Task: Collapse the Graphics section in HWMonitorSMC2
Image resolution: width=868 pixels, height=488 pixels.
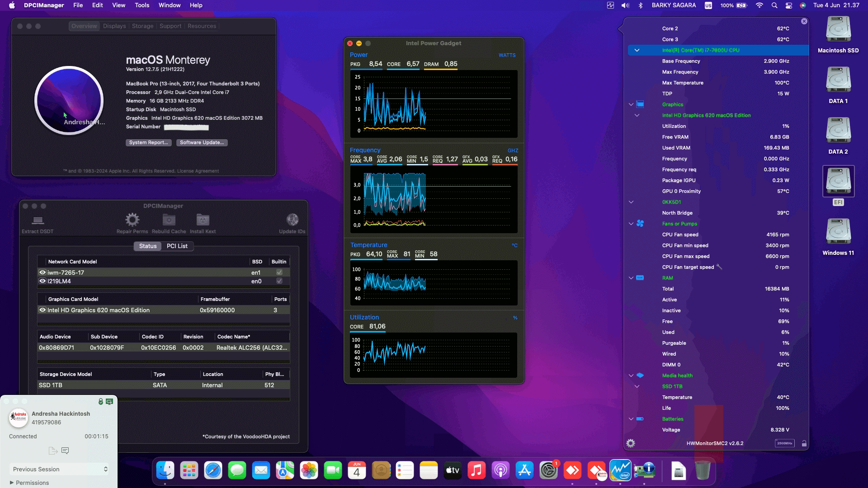Action: [631, 104]
